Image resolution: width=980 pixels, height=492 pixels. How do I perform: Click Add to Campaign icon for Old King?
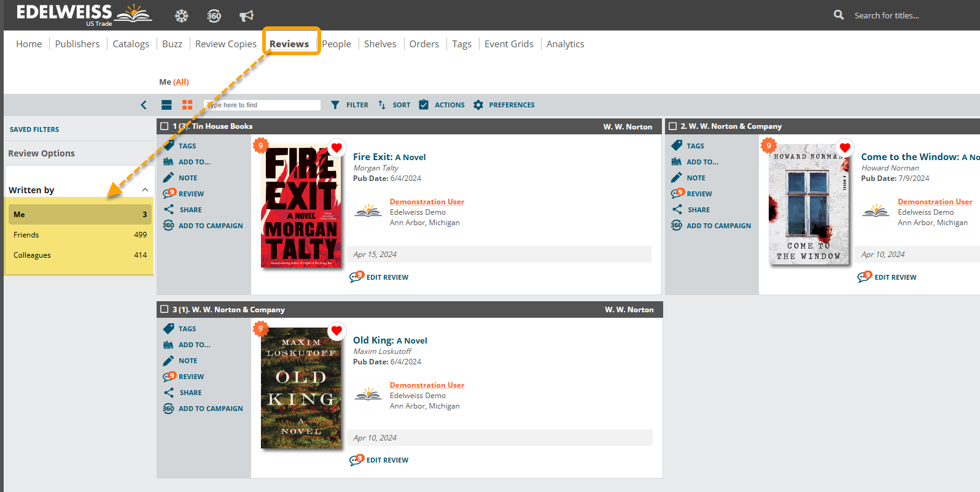click(168, 408)
